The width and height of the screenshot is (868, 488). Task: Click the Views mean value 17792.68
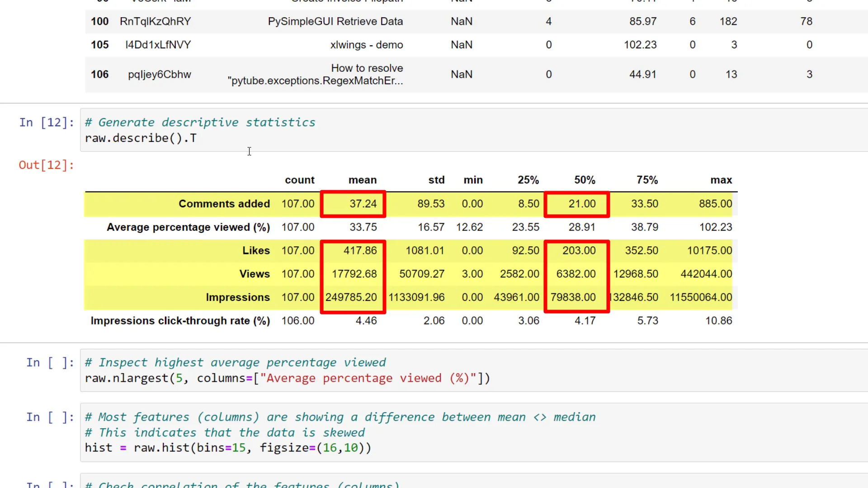[353, 273]
